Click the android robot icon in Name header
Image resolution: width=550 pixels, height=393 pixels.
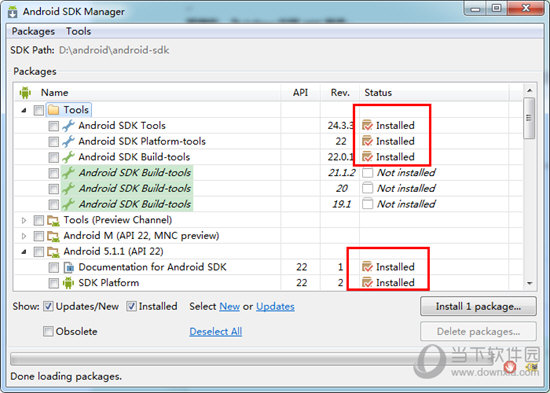(x=25, y=93)
